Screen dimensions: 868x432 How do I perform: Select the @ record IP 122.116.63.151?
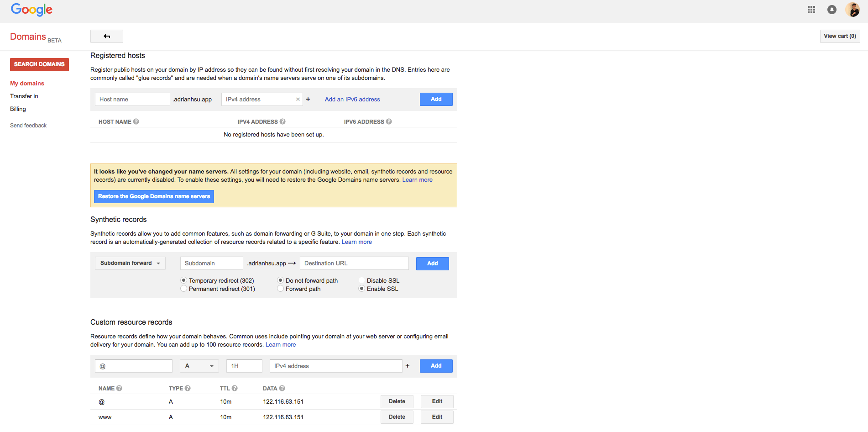click(x=283, y=402)
